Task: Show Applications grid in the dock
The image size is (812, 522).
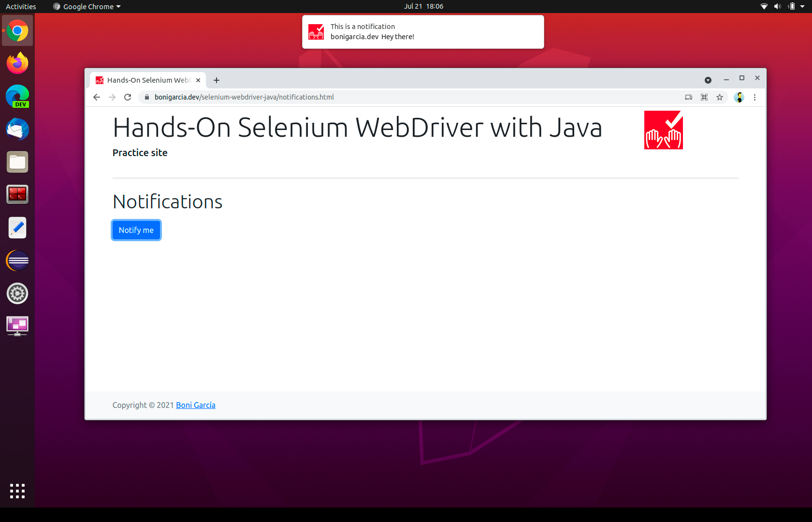Action: [17, 491]
